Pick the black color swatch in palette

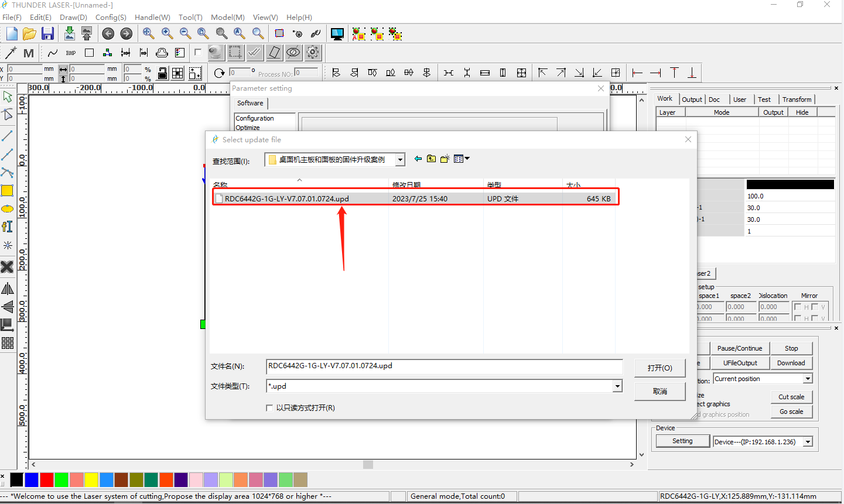[x=17, y=480]
